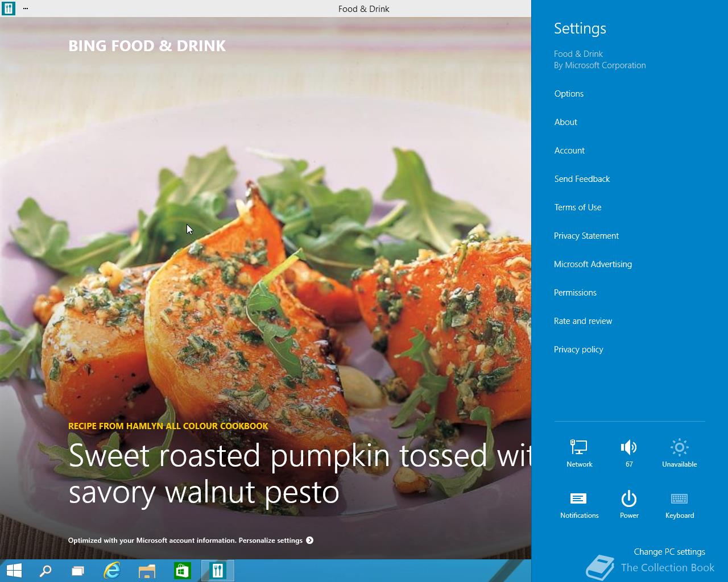Click Bing Food & Drink heading
728x582 pixels.
[147, 46]
